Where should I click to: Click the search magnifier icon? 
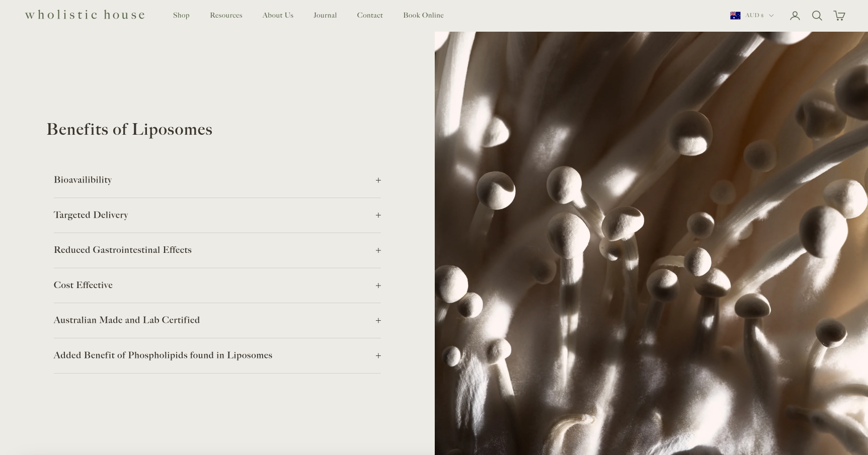click(817, 16)
